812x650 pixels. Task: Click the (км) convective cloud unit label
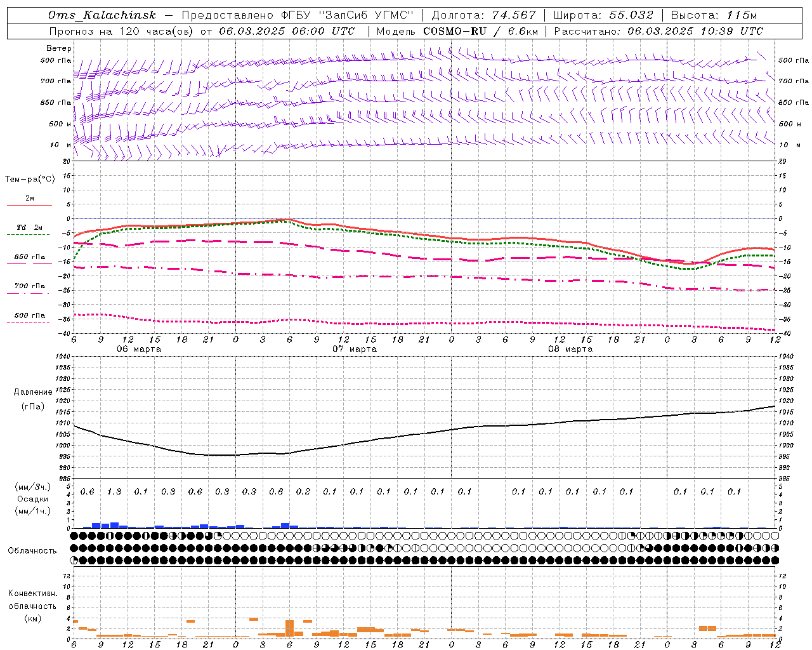[x=32, y=618]
